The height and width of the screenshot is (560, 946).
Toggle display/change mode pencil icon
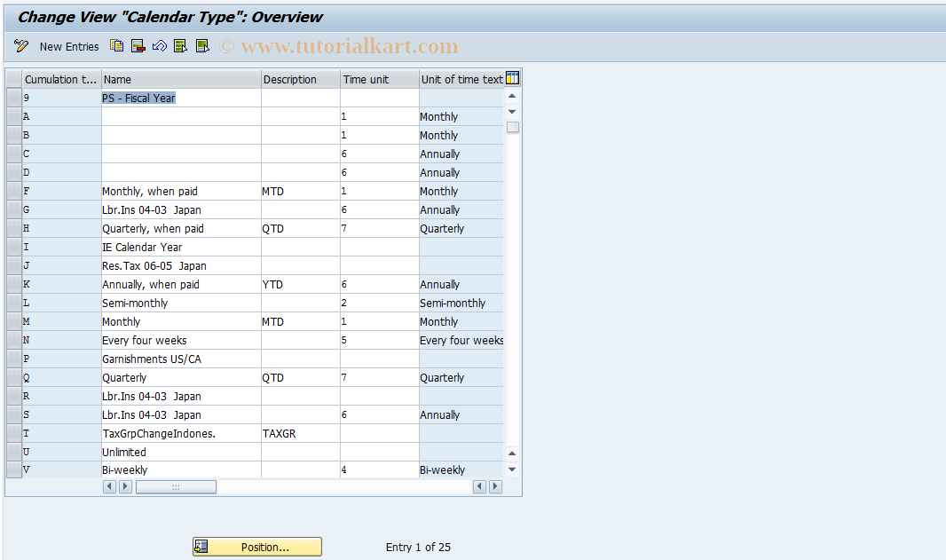(21, 46)
